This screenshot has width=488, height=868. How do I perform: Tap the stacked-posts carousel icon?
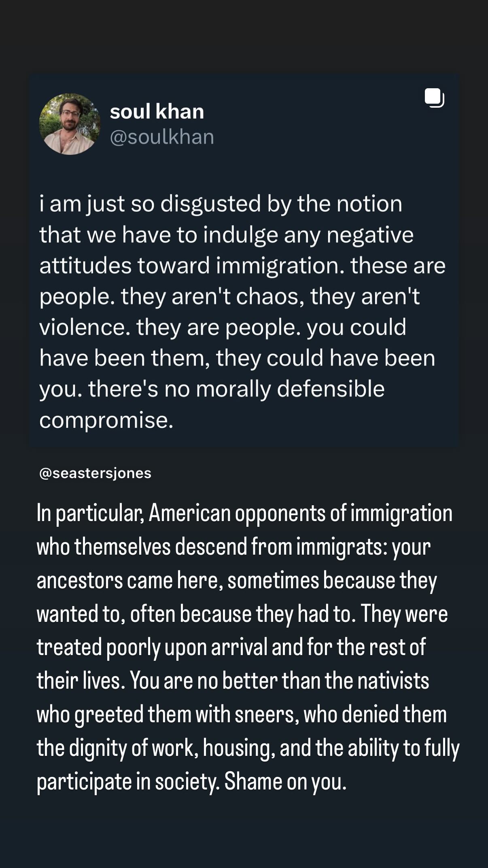pyautogui.click(x=434, y=98)
